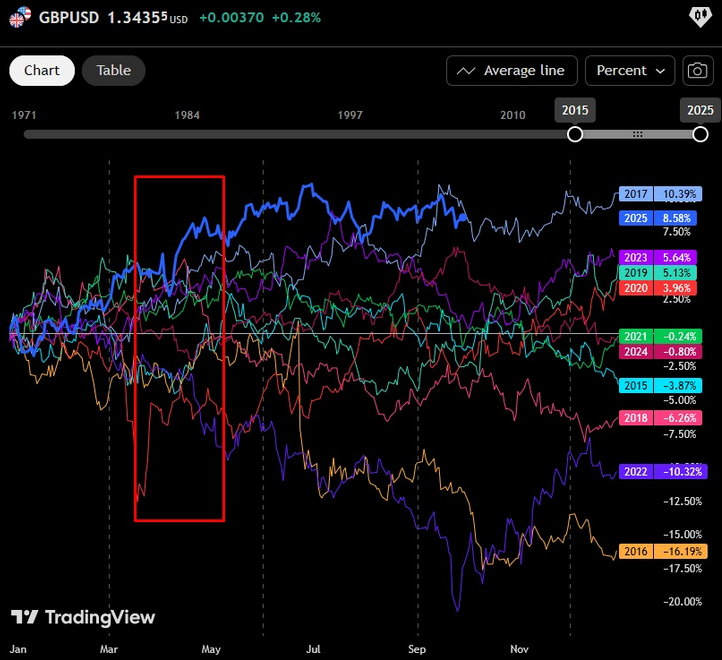The image size is (722, 660).
Task: Click the May axis label
Action: [x=211, y=649]
